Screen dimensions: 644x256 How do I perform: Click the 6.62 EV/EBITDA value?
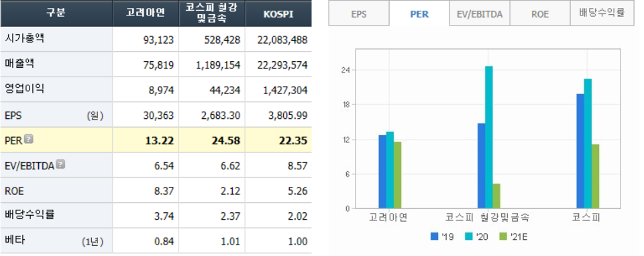pos(231,166)
